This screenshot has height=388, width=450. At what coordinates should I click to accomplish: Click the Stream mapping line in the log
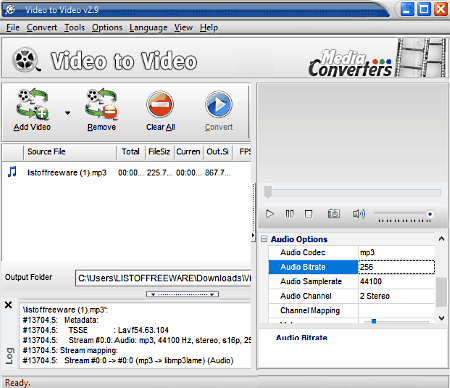(70, 350)
